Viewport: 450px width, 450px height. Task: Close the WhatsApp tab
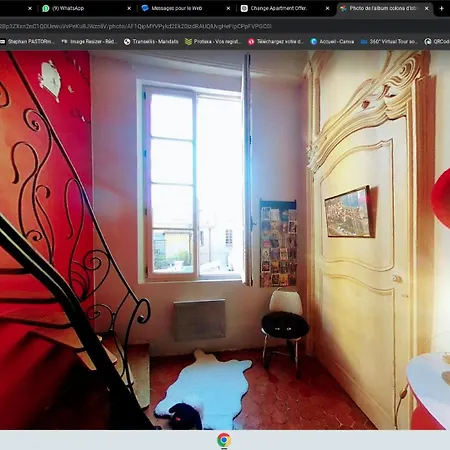coord(129,8)
